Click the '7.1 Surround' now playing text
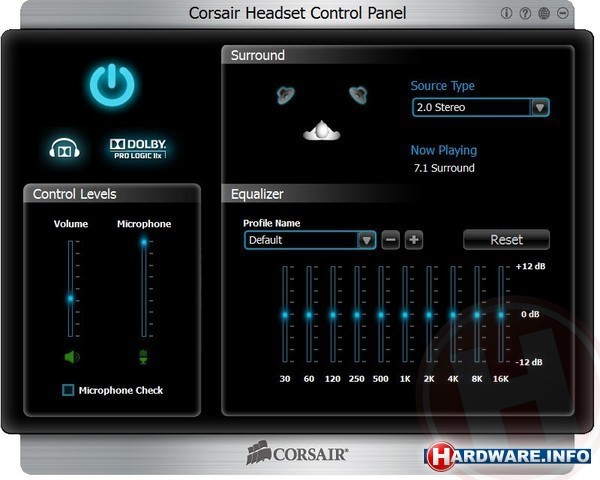 click(x=444, y=168)
